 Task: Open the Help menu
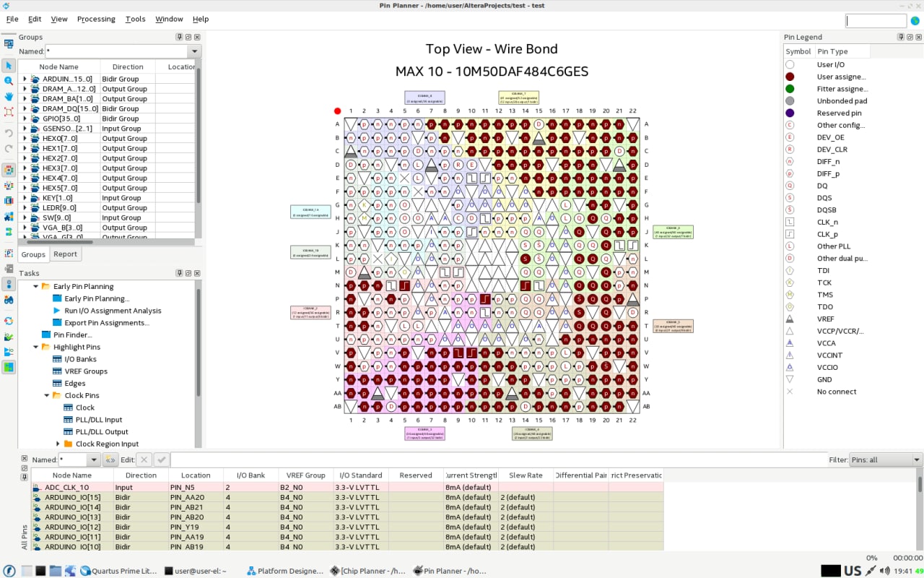201,19
